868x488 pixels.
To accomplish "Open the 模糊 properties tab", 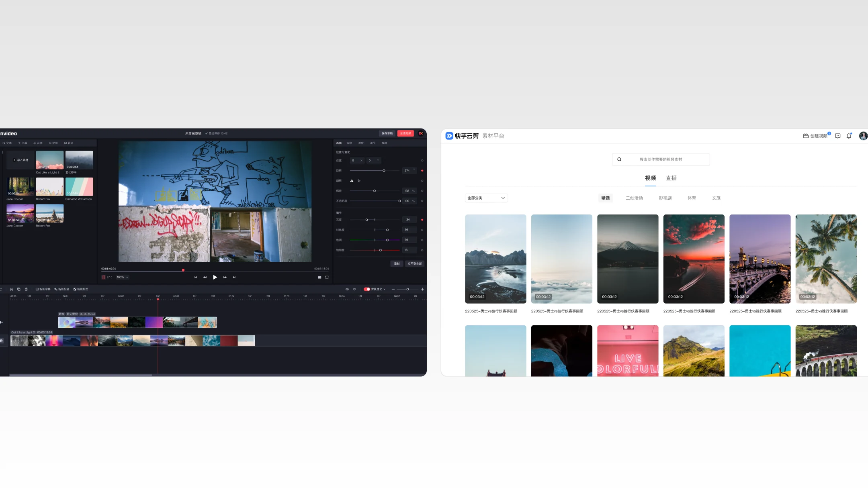I will pyautogui.click(x=384, y=143).
